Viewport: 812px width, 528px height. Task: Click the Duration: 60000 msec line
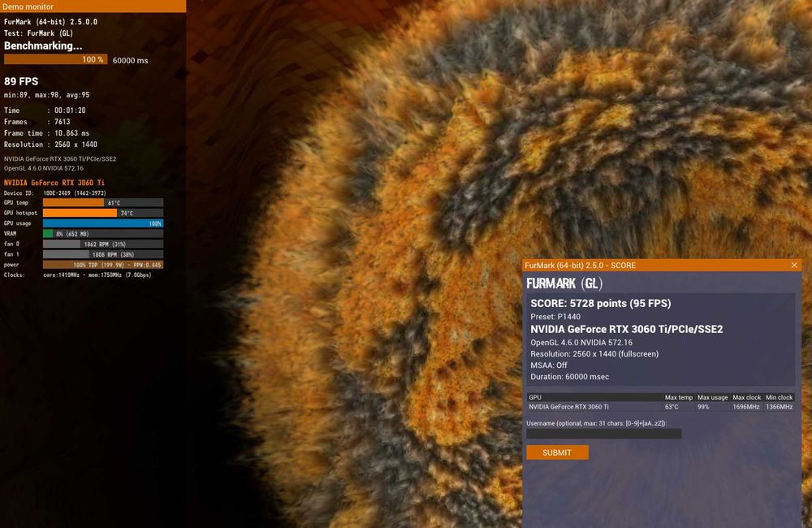[570, 377]
